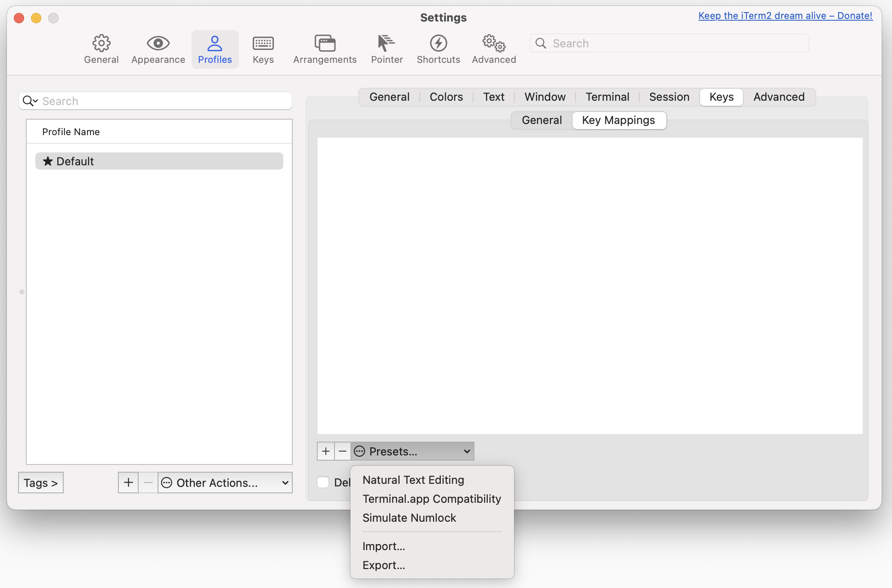Choose Terminal.app Compatibility preset
The width and height of the screenshot is (892, 588).
[x=432, y=499]
